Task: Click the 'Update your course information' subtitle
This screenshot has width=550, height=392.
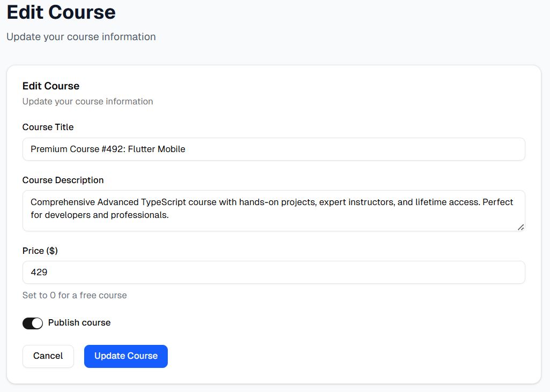Action: 81,36
